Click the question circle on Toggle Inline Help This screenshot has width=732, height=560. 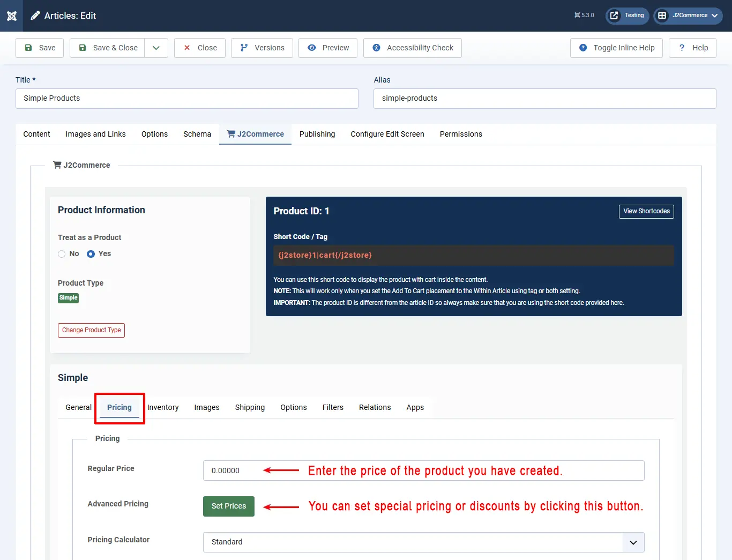(x=583, y=48)
